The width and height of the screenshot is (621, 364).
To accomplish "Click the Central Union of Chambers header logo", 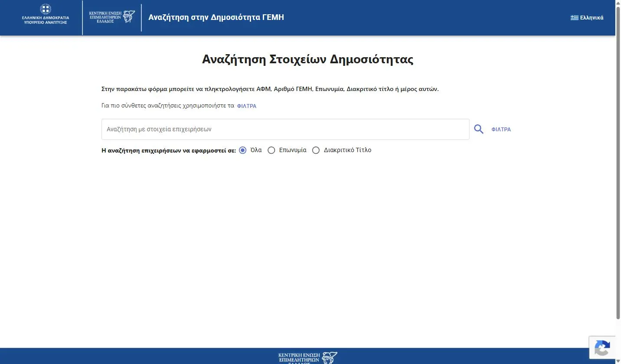I will (x=112, y=17).
